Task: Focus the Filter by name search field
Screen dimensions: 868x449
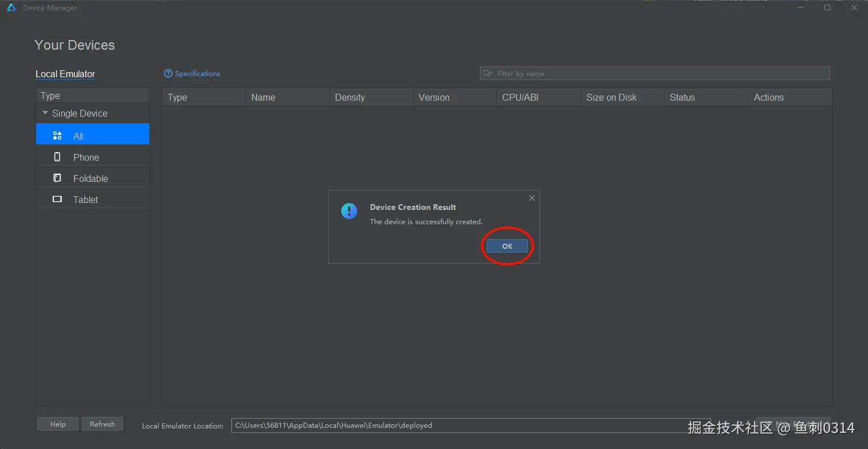Action: point(654,73)
